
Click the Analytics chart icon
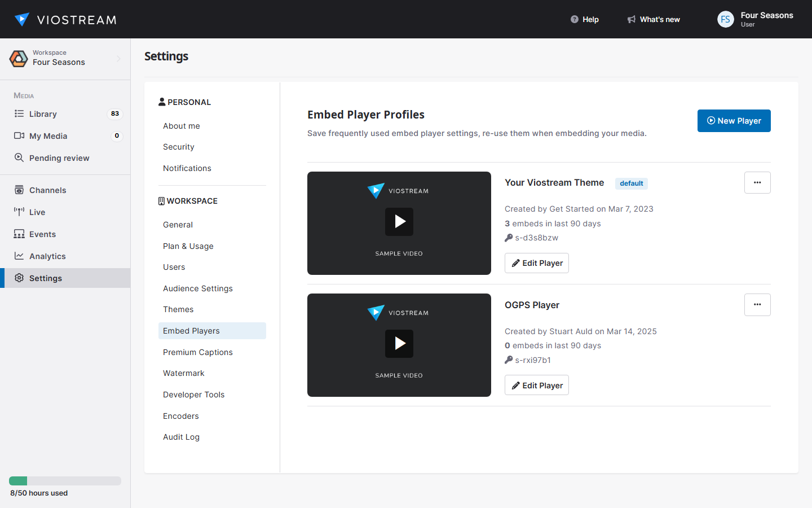[19, 256]
